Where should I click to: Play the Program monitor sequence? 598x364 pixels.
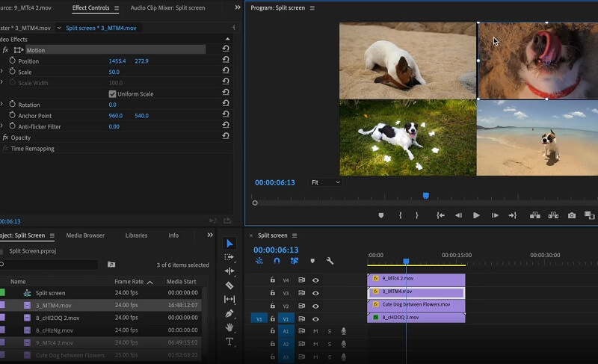(476, 215)
